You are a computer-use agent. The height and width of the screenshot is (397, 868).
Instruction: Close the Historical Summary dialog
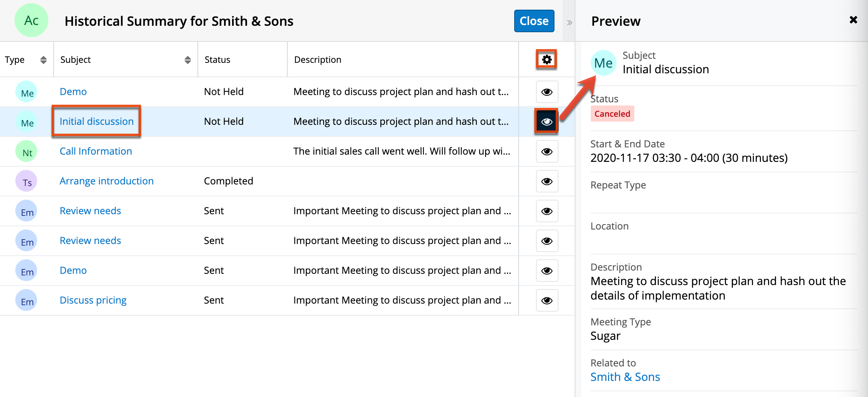[x=534, y=21]
